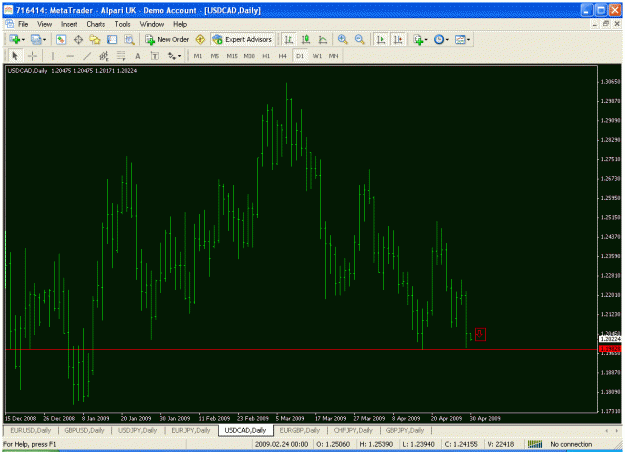625x452 pixels.
Task: Click the Periods clock icon
Action: 439,39
